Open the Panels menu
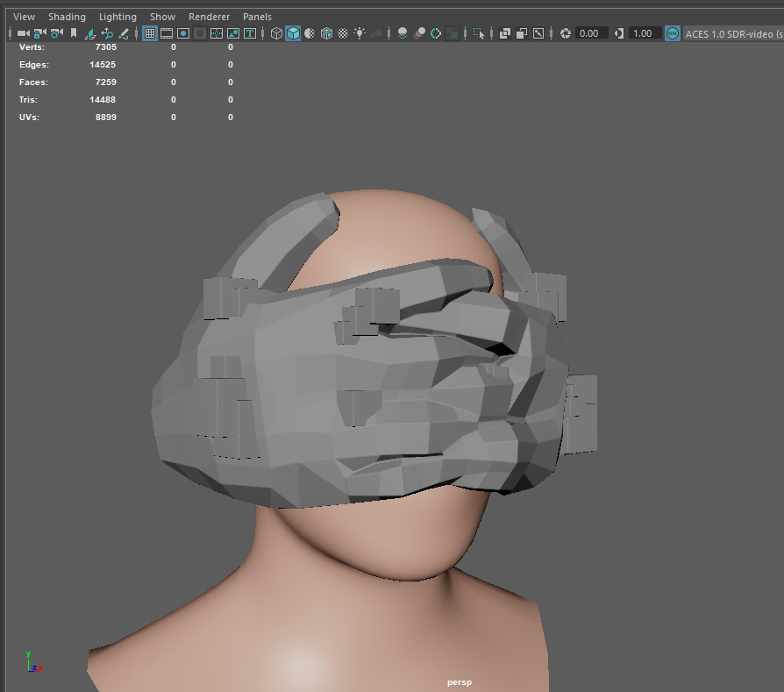This screenshot has width=784, height=692. 257,17
